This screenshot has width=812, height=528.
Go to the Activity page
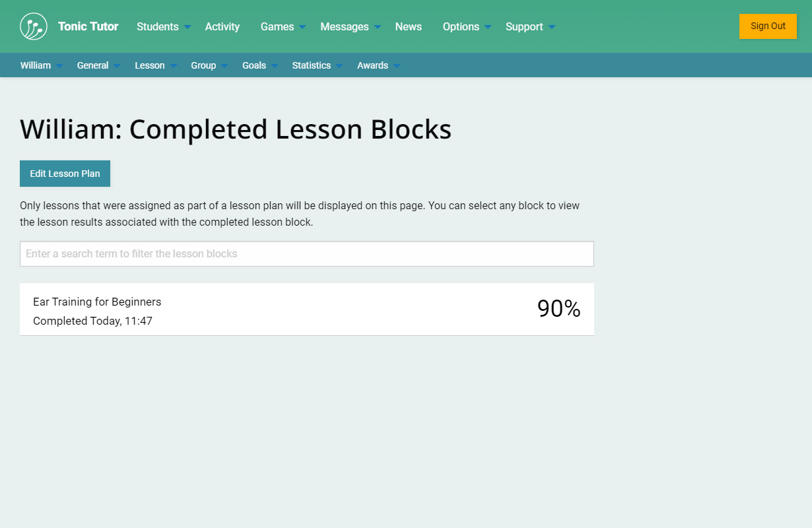[x=222, y=26]
